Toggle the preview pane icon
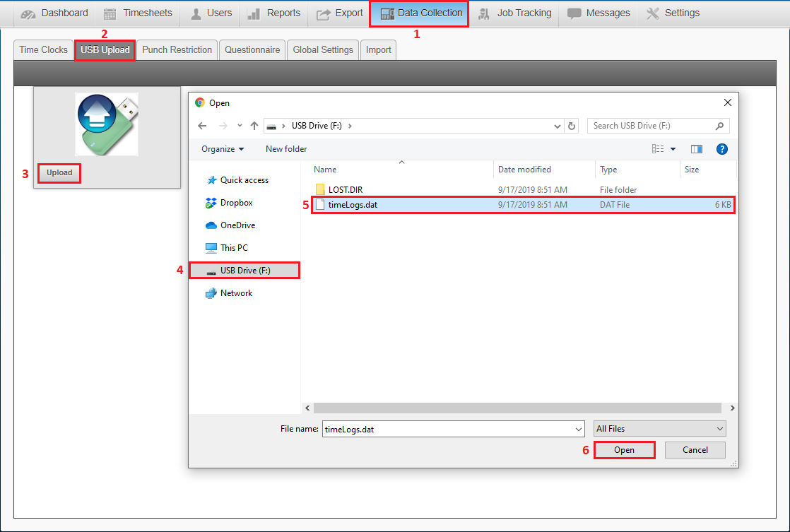The height and width of the screenshot is (532, 790). coord(697,149)
